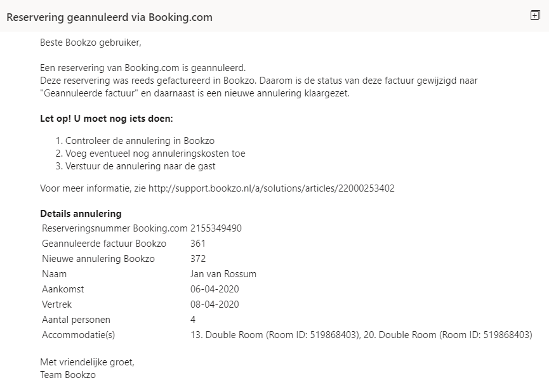549x392 pixels.
Task: Click the '20. Double Room' accommodation entry
Action: (448, 335)
